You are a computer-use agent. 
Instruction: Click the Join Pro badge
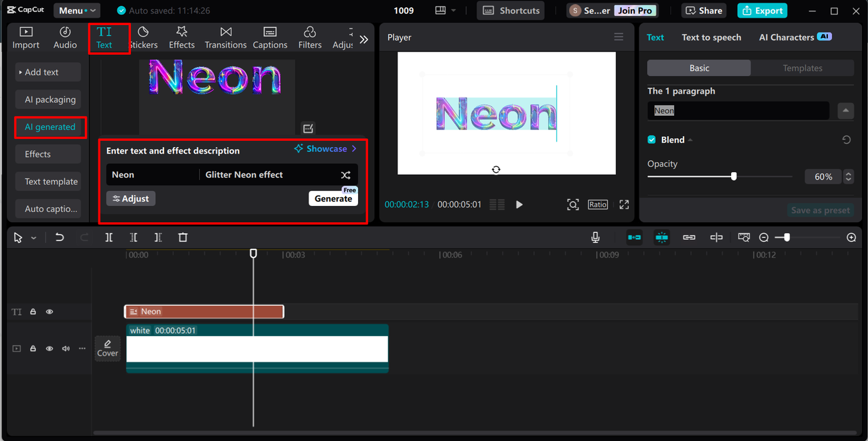635,10
